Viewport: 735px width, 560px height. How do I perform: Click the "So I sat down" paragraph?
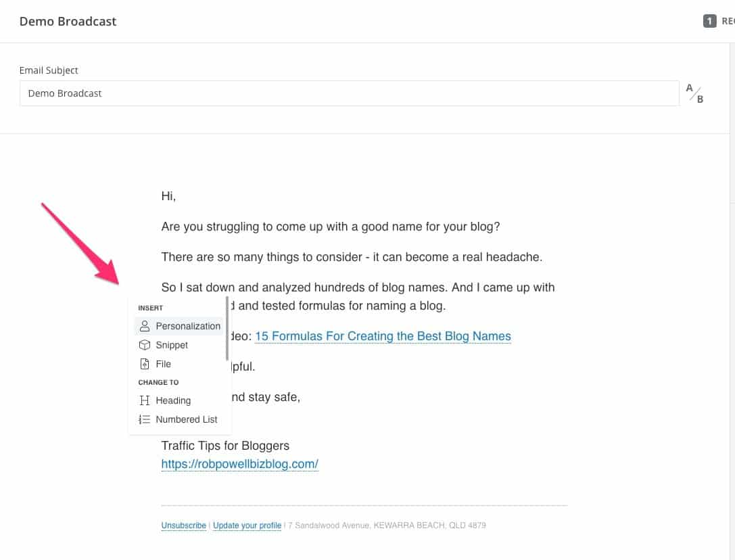[x=358, y=287]
